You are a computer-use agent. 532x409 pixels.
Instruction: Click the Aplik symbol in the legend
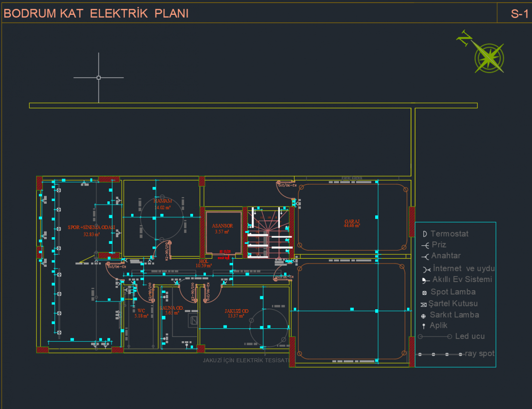(x=423, y=326)
